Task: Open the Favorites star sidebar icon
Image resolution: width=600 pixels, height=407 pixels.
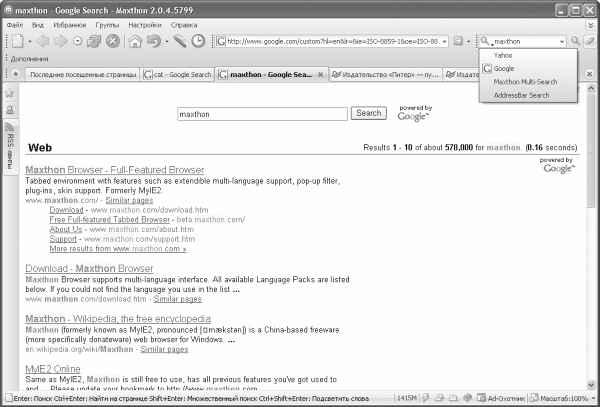Action: pyautogui.click(x=10, y=93)
